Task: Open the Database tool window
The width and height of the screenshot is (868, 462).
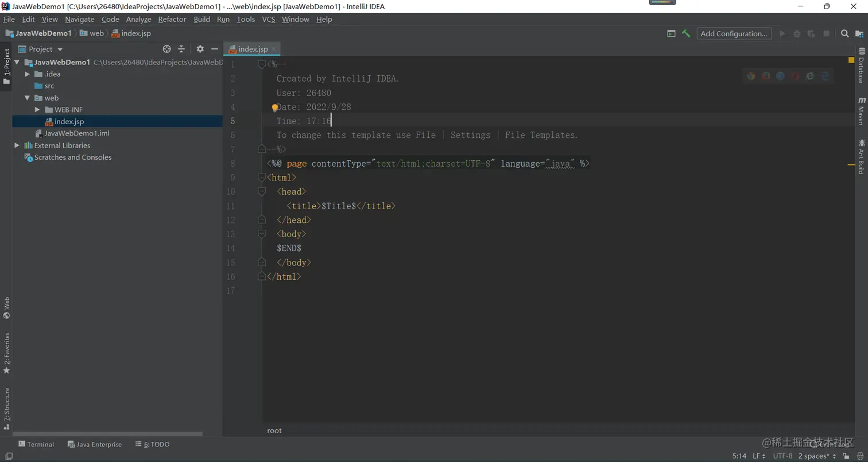Action: [861, 66]
